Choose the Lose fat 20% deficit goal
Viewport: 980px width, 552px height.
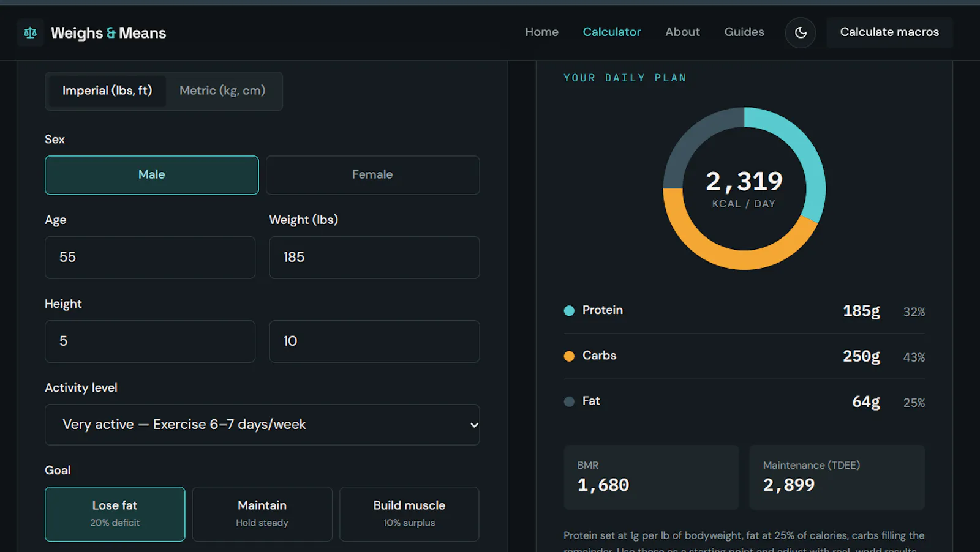[115, 514]
